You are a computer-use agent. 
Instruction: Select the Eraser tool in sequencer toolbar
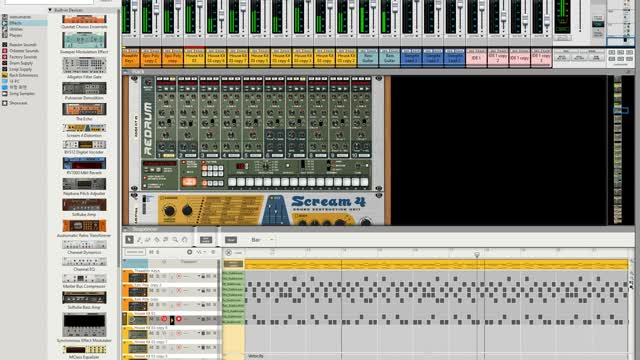148,240
